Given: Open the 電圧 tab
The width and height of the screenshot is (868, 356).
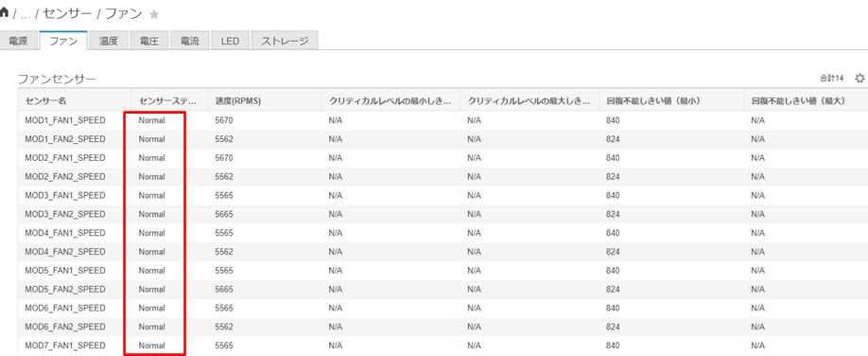Looking at the screenshot, I should (148, 41).
